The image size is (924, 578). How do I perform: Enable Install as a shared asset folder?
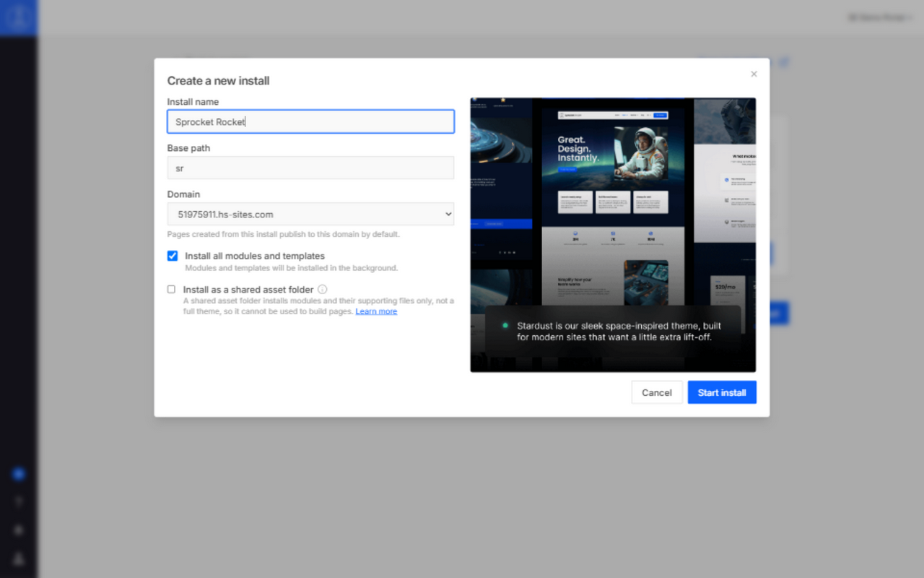171,289
